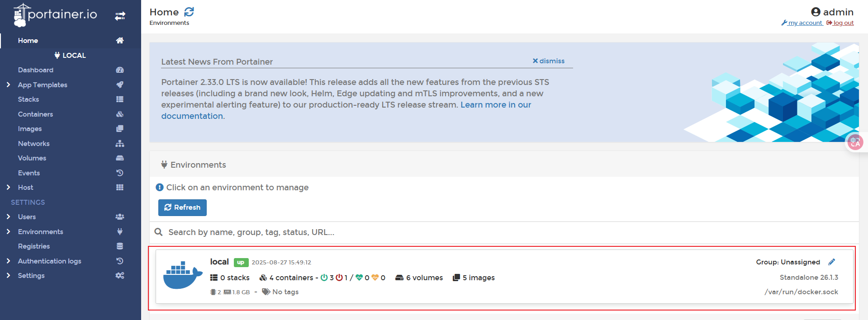Viewport: 868px width, 320px height.
Task: Click the Volumes drive icon in sidebar
Action: (x=120, y=158)
